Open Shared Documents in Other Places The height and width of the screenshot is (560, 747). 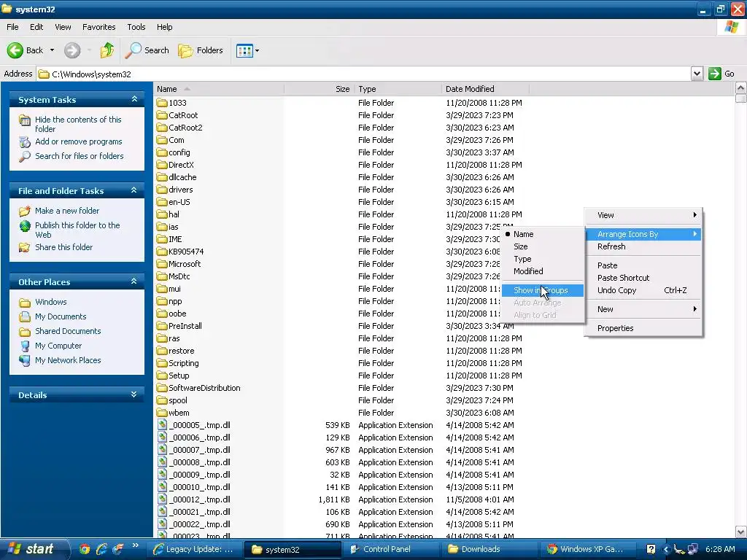click(68, 331)
